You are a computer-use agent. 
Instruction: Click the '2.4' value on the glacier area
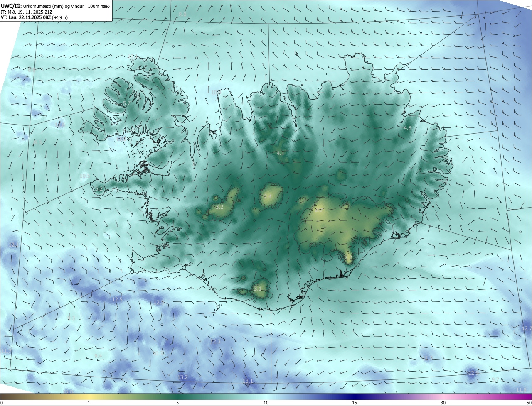pos(268,196)
